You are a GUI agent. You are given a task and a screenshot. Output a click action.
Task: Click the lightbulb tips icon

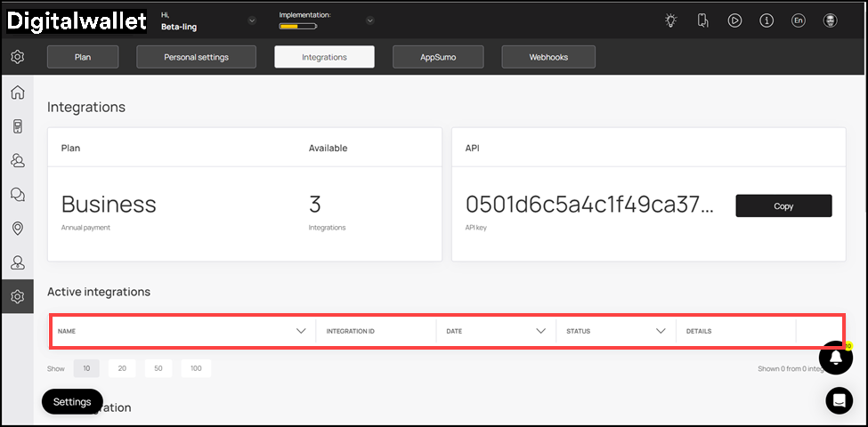[x=670, y=20]
